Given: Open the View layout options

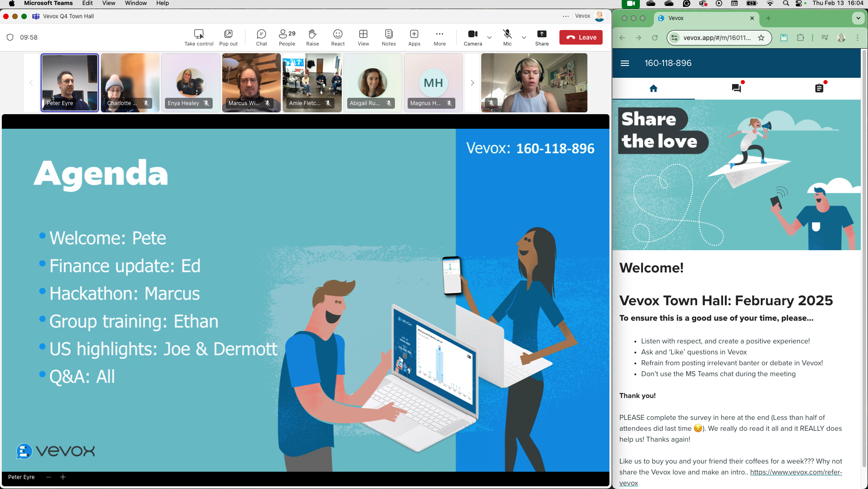Looking at the screenshot, I should click(x=363, y=37).
